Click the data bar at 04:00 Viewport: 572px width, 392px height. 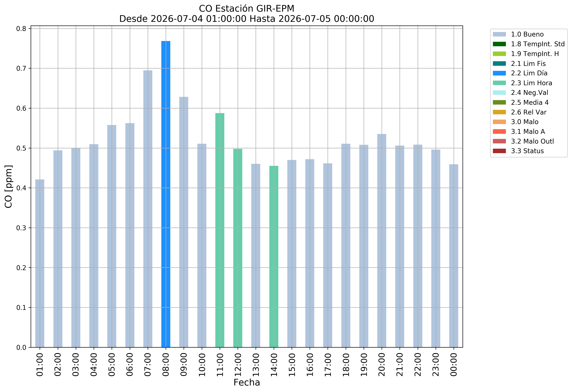(94, 246)
